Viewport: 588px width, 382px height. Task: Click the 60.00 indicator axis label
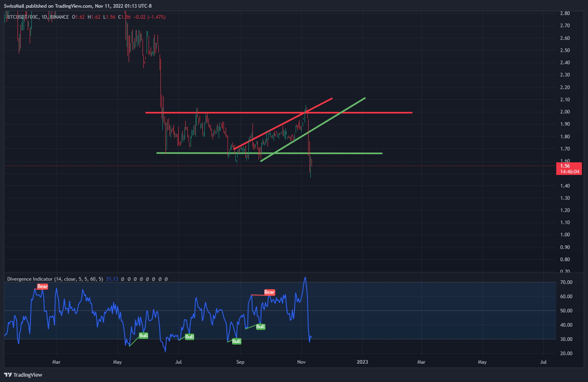coord(566,297)
